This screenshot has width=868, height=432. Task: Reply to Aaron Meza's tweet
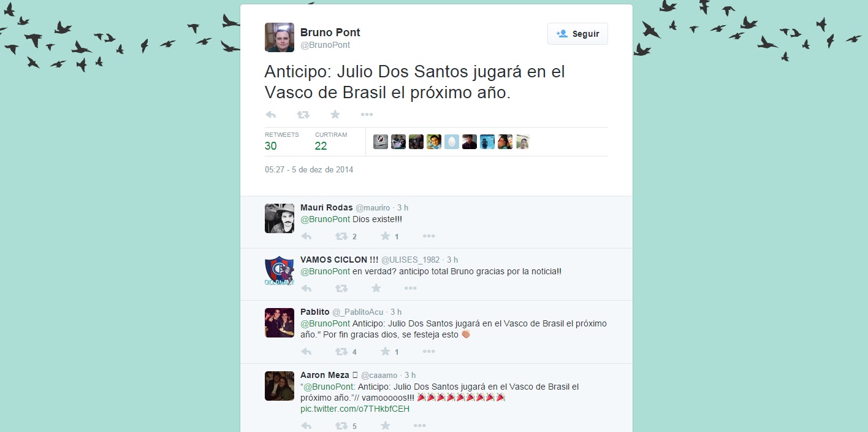click(x=306, y=426)
